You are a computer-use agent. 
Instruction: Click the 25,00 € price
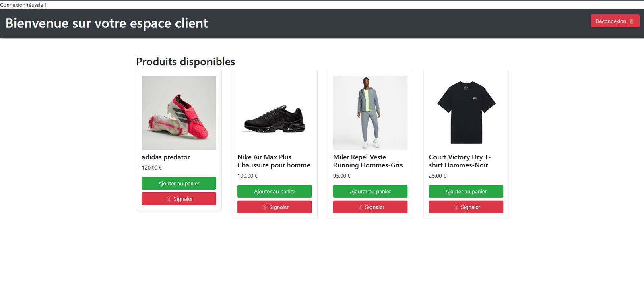(438, 176)
